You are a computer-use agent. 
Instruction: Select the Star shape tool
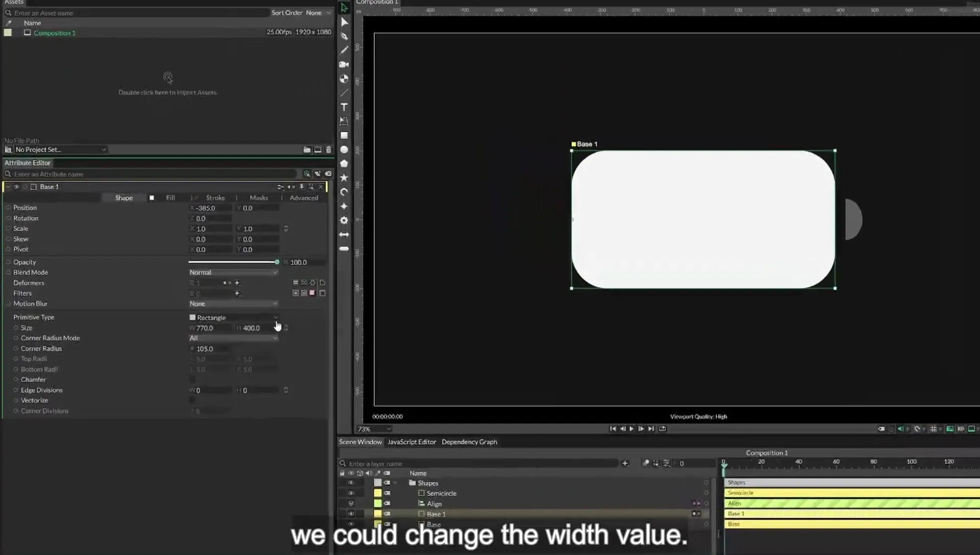pos(344,178)
